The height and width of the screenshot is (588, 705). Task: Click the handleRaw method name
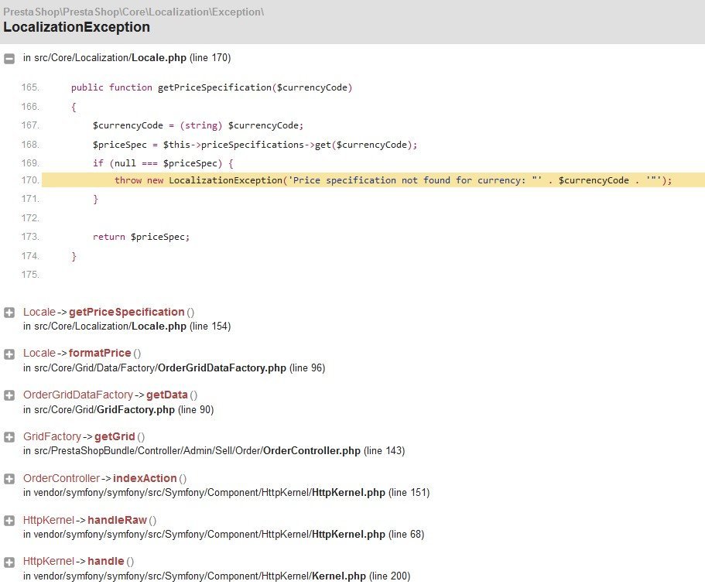(117, 520)
